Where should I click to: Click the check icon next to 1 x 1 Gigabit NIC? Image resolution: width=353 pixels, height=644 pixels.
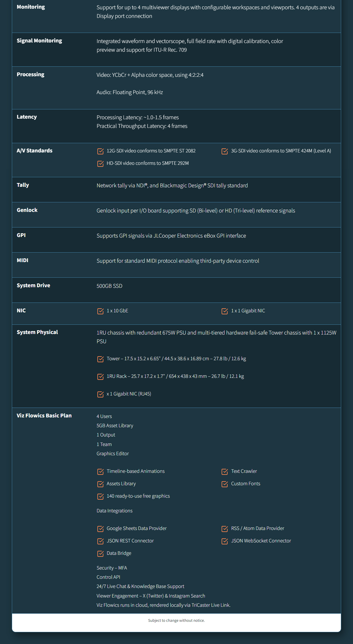pos(224,311)
